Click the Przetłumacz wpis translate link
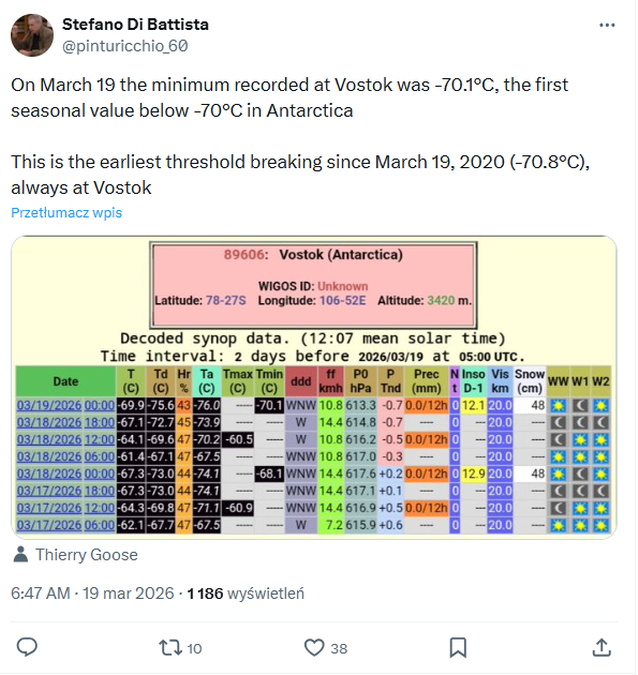This screenshot has width=638, height=675. coord(66,213)
